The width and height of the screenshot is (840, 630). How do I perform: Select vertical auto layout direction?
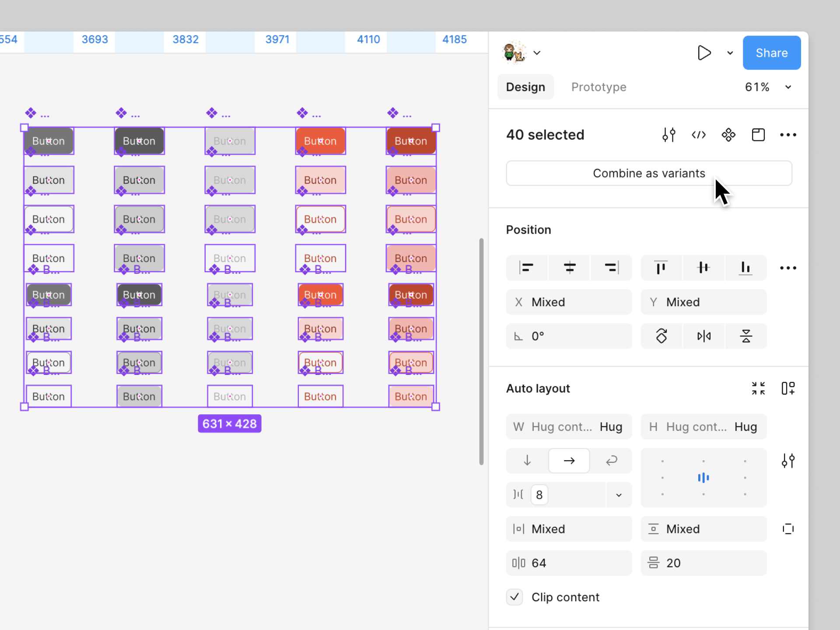click(x=527, y=461)
